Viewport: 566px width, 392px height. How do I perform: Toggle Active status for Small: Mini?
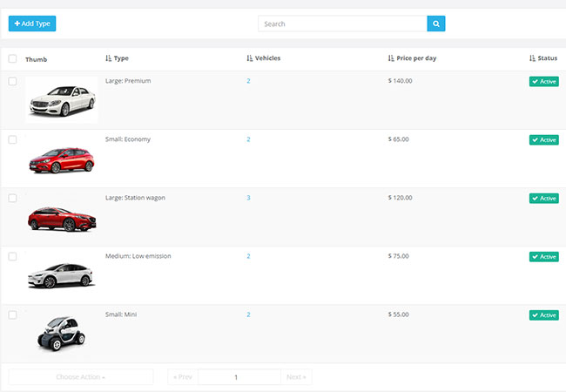[x=544, y=315]
